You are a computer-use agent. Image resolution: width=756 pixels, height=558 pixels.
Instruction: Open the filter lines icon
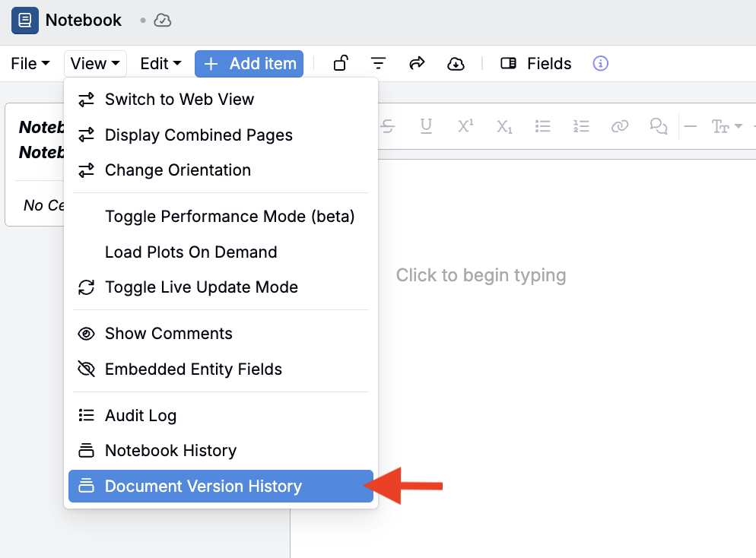378,64
